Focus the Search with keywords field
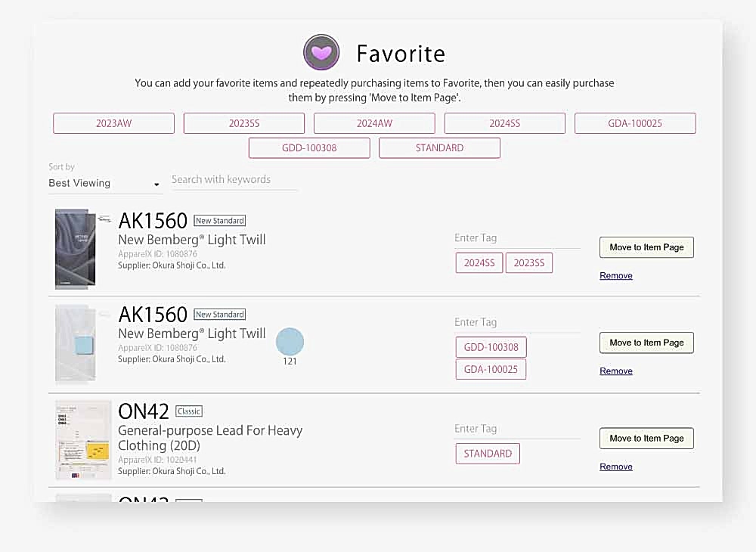 tap(234, 180)
